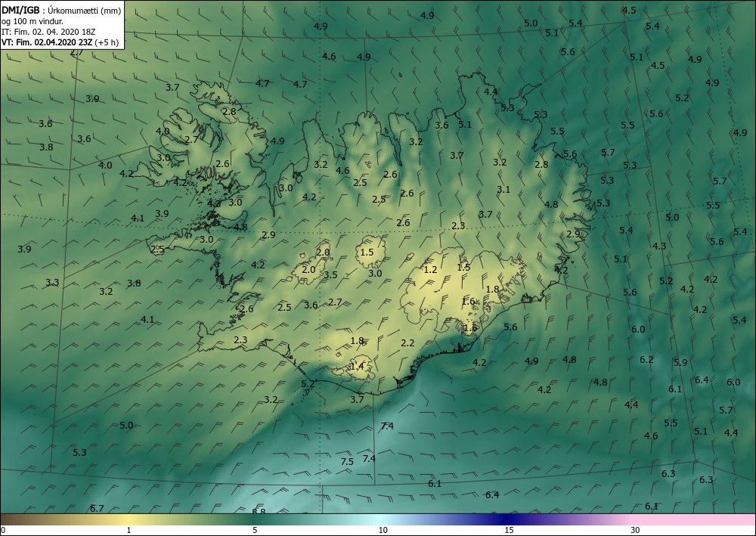This screenshot has width=756, height=536.
Task: Select the "IT: Fim. 02. 04. 2020 18Z" line
Action: point(48,31)
